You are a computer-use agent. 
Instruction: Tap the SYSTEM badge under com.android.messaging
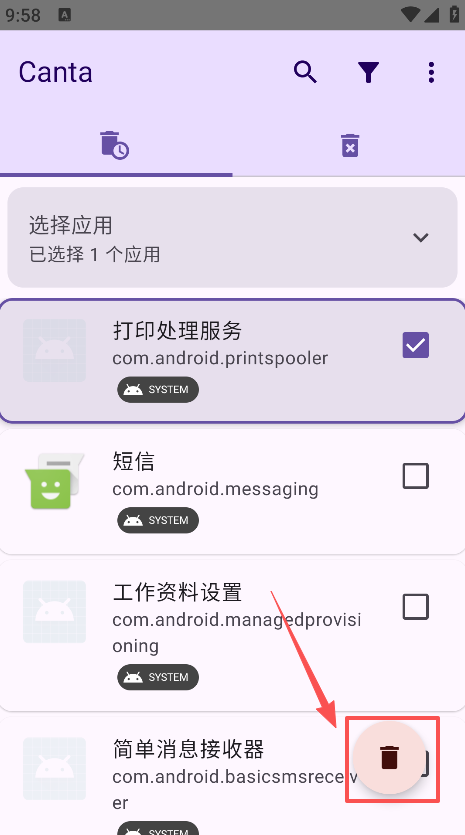pyautogui.click(x=158, y=520)
